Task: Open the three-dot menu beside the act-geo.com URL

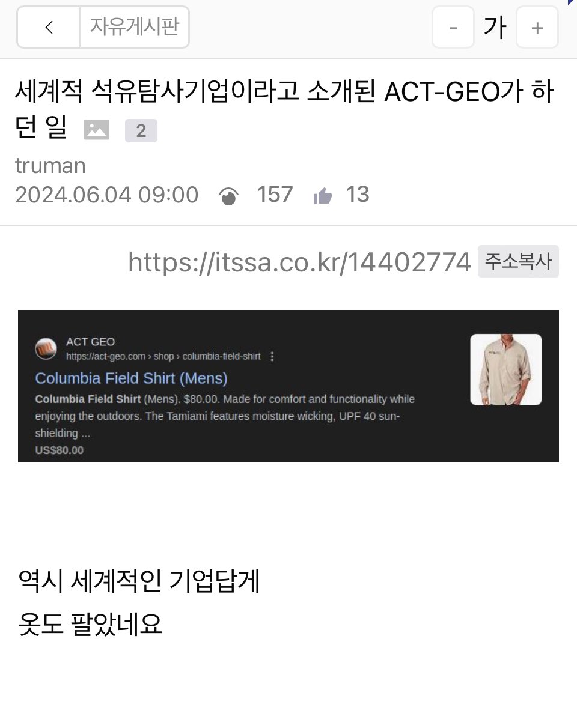Action: [x=272, y=357]
